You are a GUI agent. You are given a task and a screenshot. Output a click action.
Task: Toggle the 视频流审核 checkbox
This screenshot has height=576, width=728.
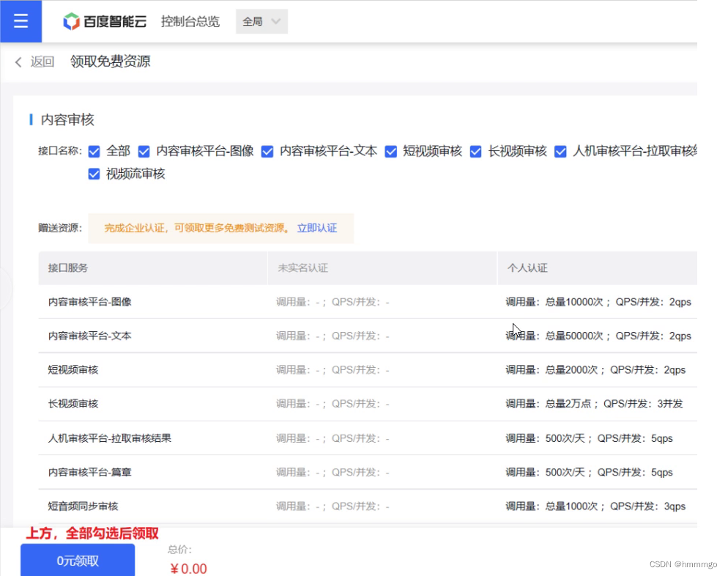click(94, 174)
